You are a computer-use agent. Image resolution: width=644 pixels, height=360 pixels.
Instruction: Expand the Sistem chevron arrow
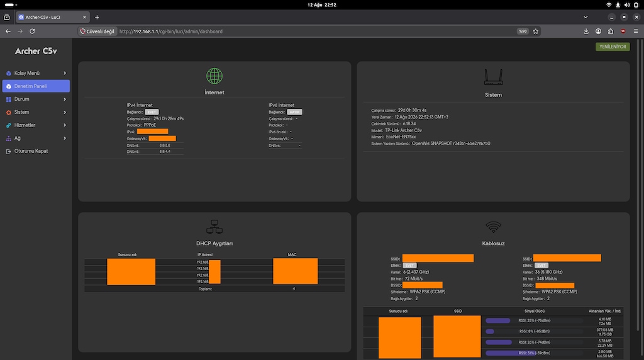click(65, 112)
